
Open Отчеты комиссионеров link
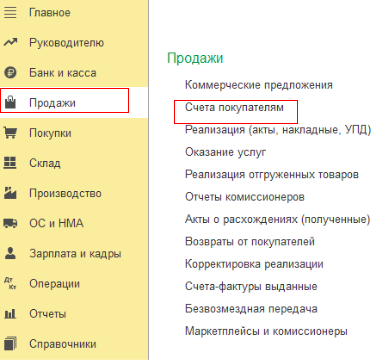click(x=245, y=197)
